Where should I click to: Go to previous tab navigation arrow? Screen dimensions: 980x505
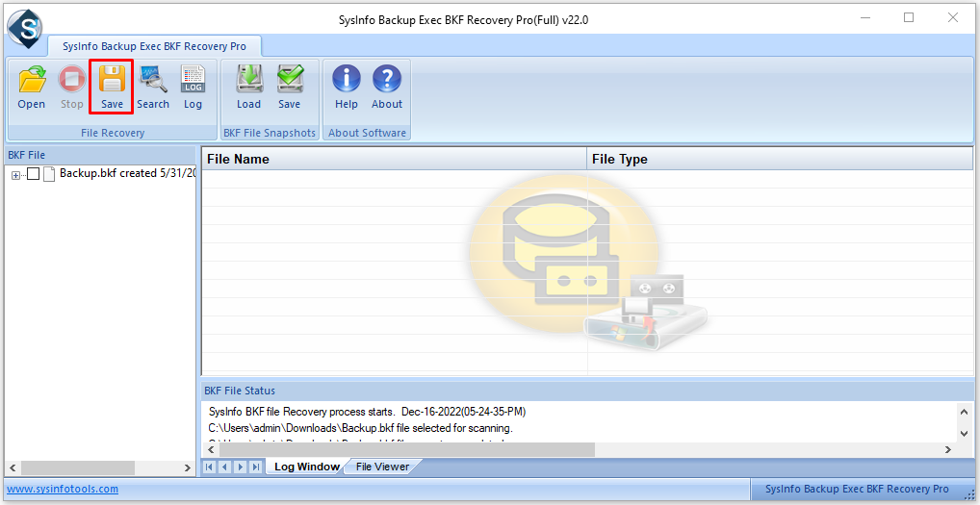tap(224, 467)
